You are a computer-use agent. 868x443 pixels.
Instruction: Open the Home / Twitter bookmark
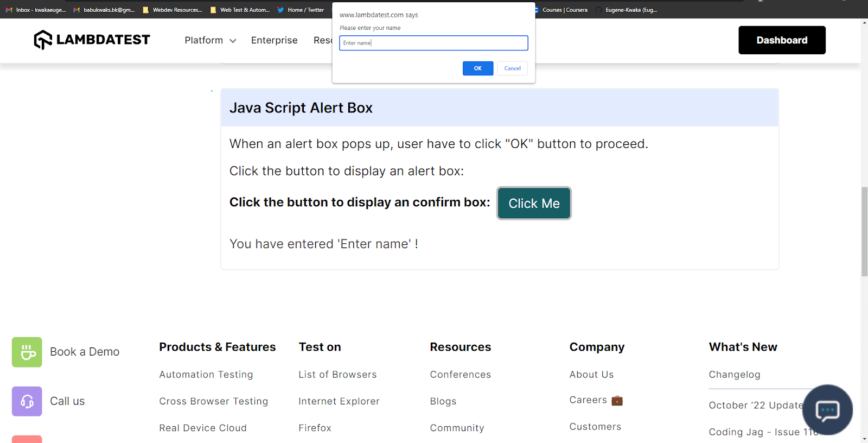(301, 10)
